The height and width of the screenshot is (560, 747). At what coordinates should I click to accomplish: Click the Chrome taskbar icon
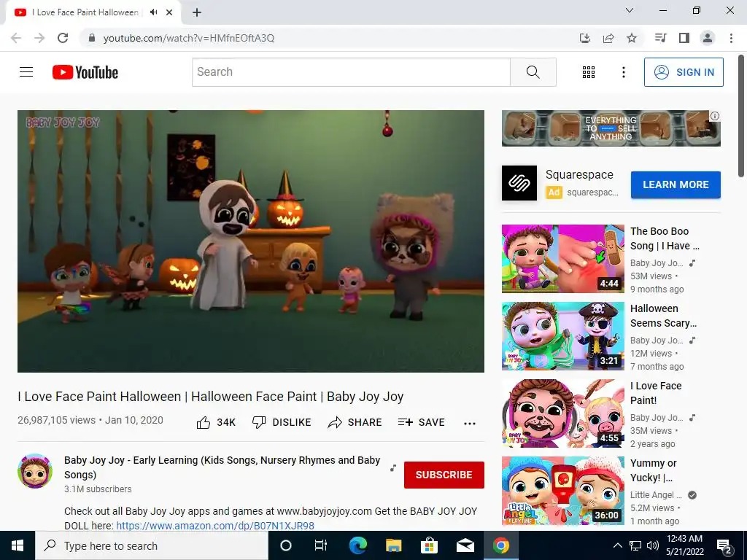coord(500,545)
